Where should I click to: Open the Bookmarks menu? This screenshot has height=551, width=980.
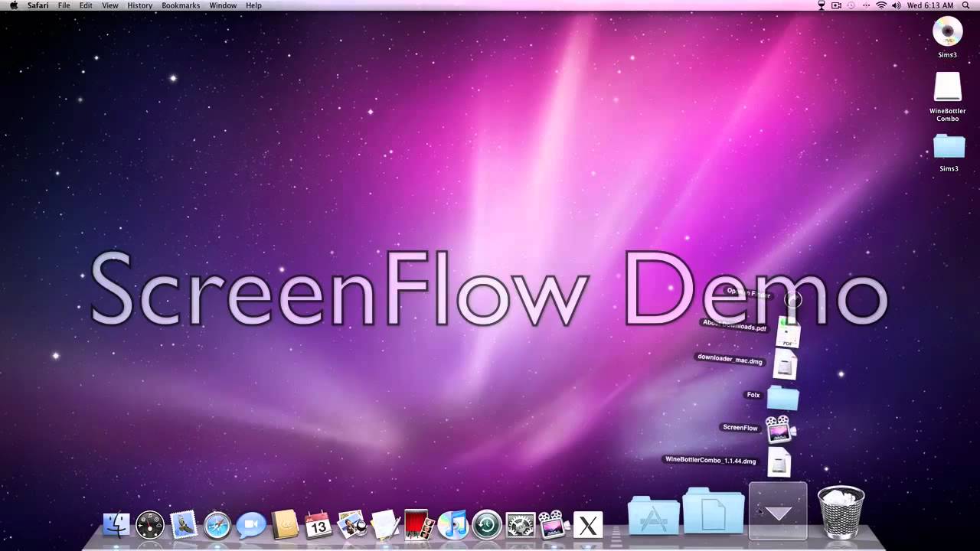click(181, 5)
